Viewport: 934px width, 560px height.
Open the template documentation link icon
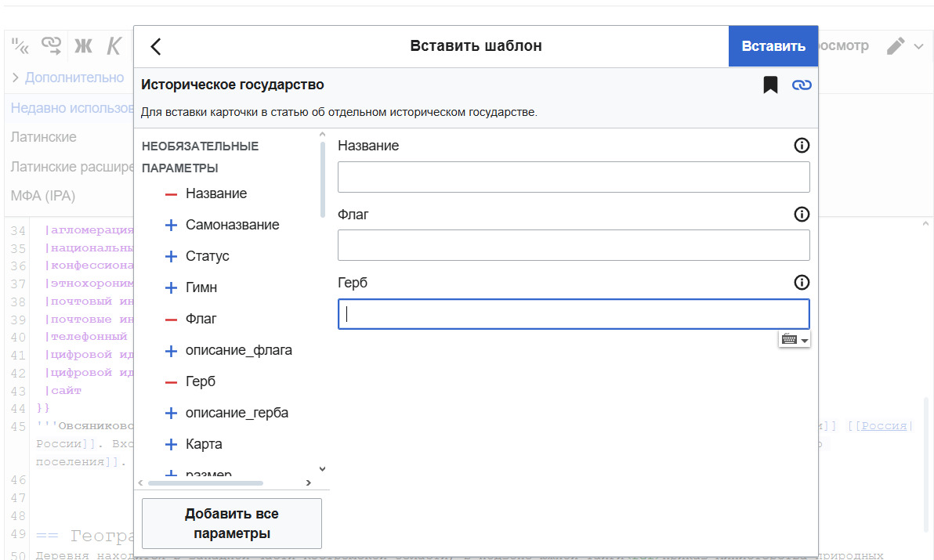point(802,85)
